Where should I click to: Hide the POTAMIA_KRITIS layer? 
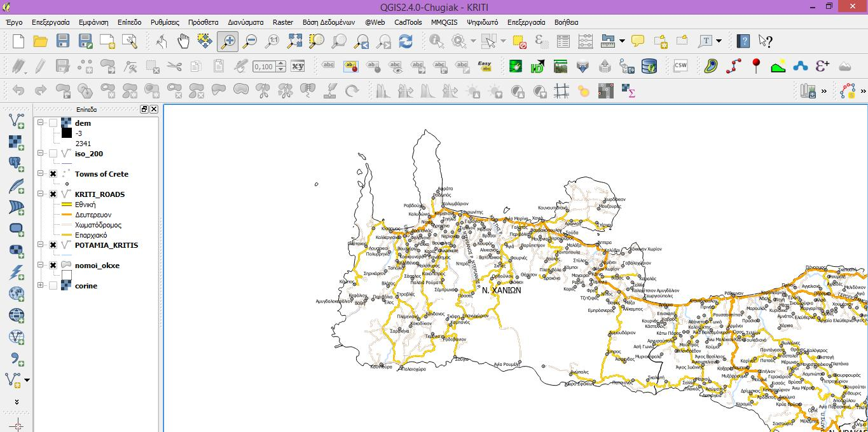tap(53, 245)
